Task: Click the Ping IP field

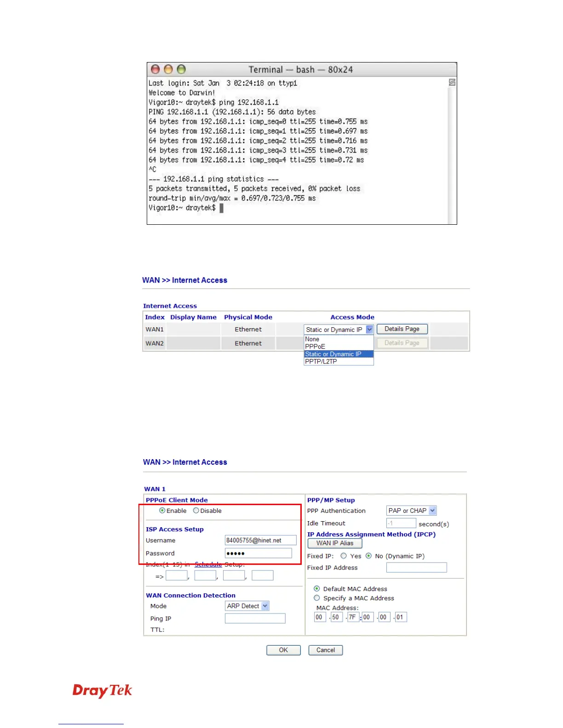Action: tap(255, 619)
